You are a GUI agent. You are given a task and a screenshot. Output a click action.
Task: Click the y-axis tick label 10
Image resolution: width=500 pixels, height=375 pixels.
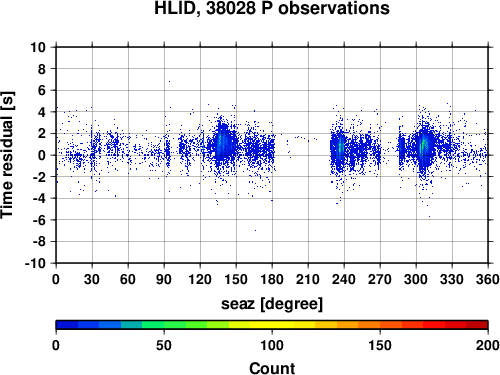(38, 47)
